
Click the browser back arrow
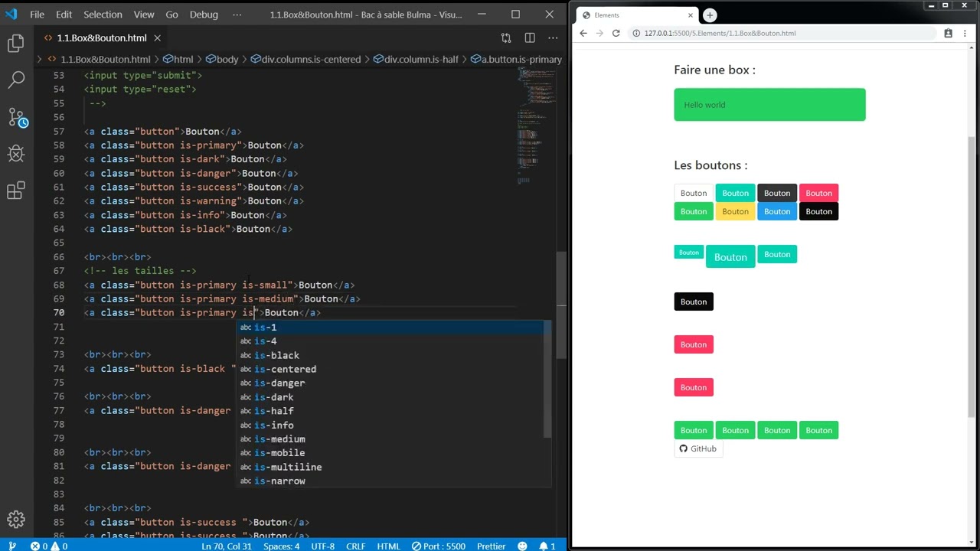[x=583, y=33]
